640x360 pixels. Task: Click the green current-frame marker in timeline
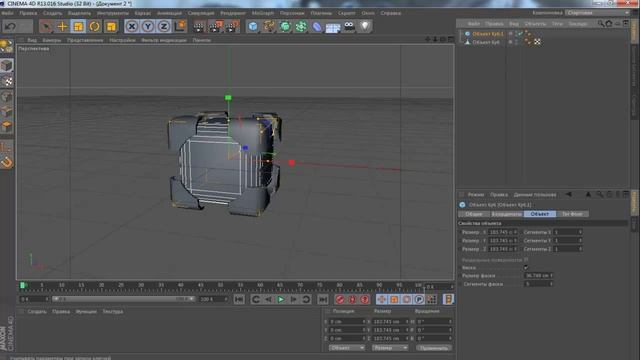[x=23, y=285]
